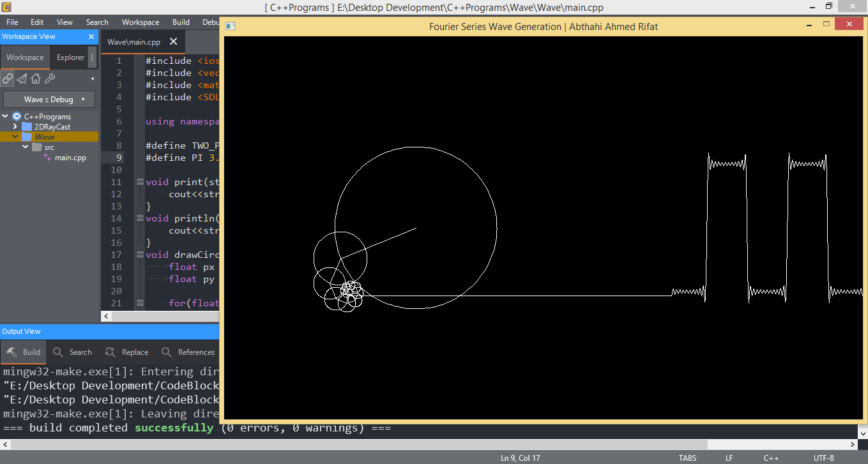This screenshot has width=868, height=464.
Task: Switch to the Explorer tab
Action: pos(70,57)
